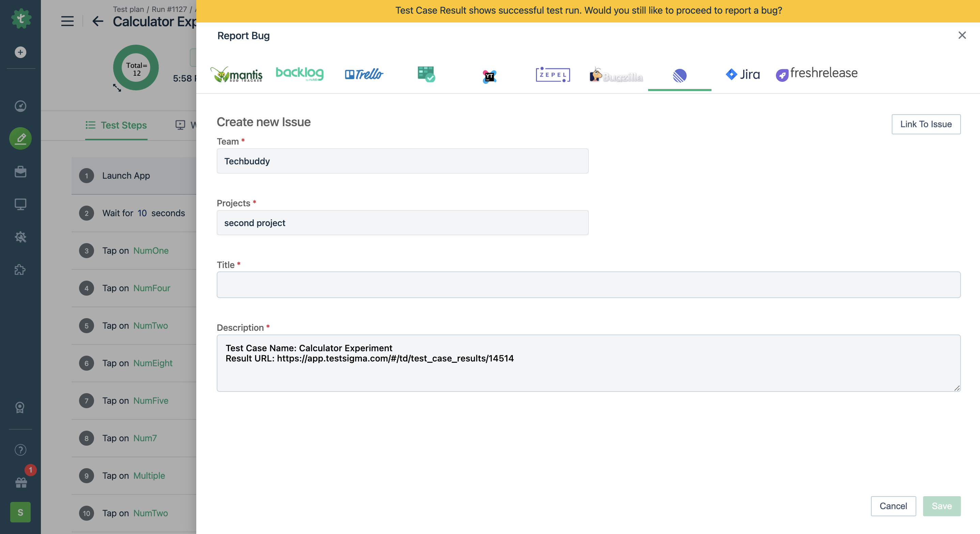
Task: Open the gift box notifications icon
Action: [x=21, y=483]
